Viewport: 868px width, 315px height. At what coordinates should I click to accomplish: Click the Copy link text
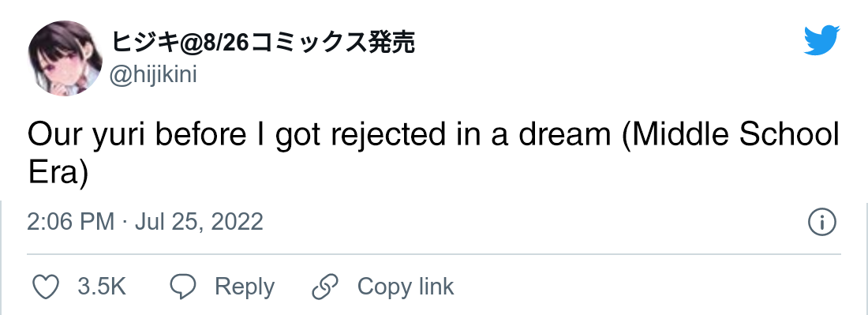click(x=406, y=287)
